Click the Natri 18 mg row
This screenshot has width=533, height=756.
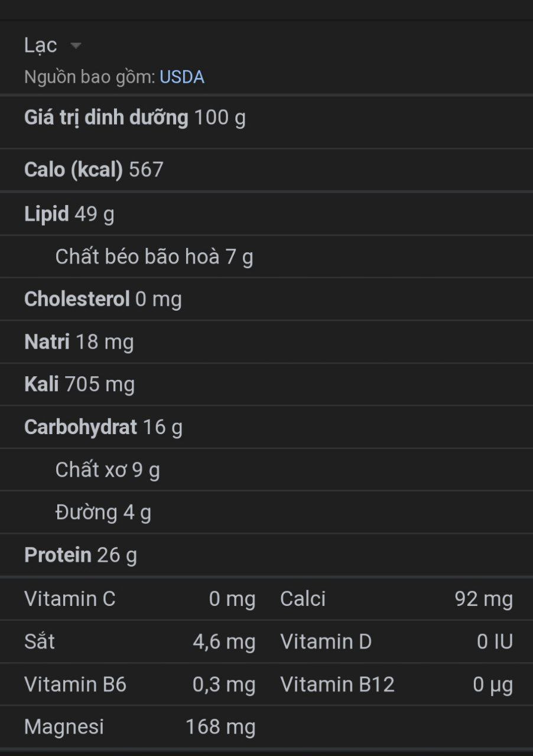(x=79, y=342)
